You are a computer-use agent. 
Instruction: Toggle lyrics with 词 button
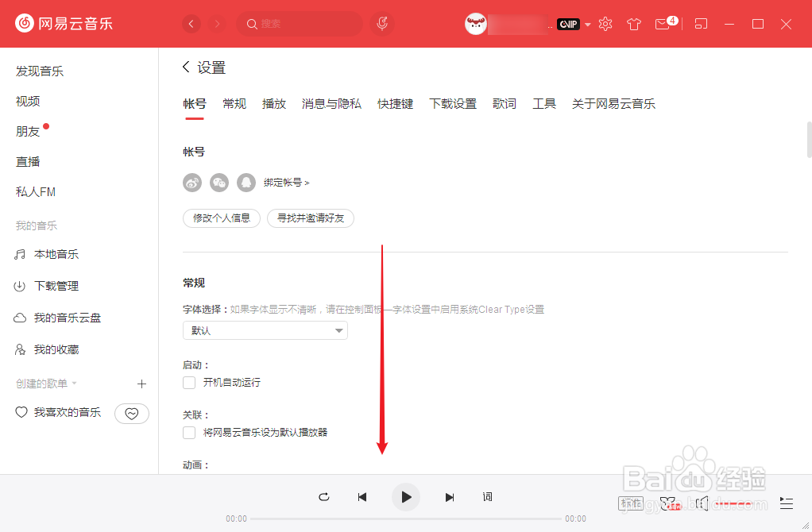point(487,497)
